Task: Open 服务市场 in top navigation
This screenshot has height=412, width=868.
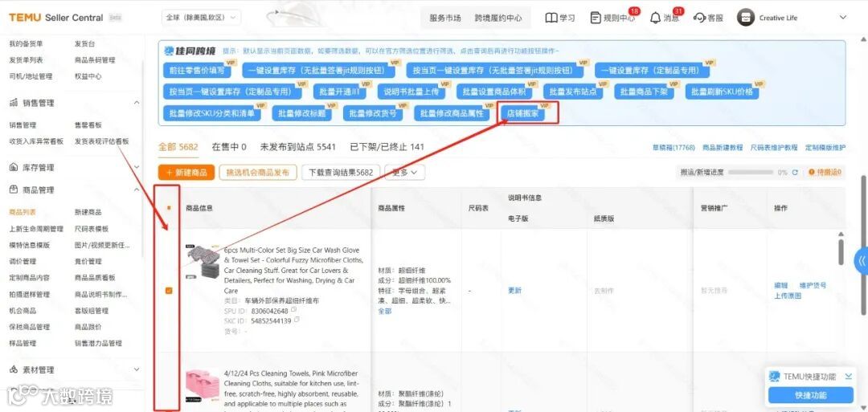Action: click(x=445, y=18)
